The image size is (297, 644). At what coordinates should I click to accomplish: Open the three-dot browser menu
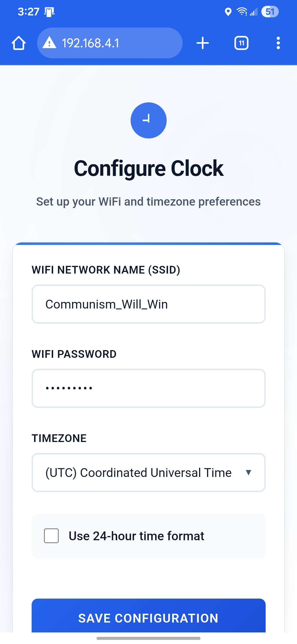tap(278, 43)
